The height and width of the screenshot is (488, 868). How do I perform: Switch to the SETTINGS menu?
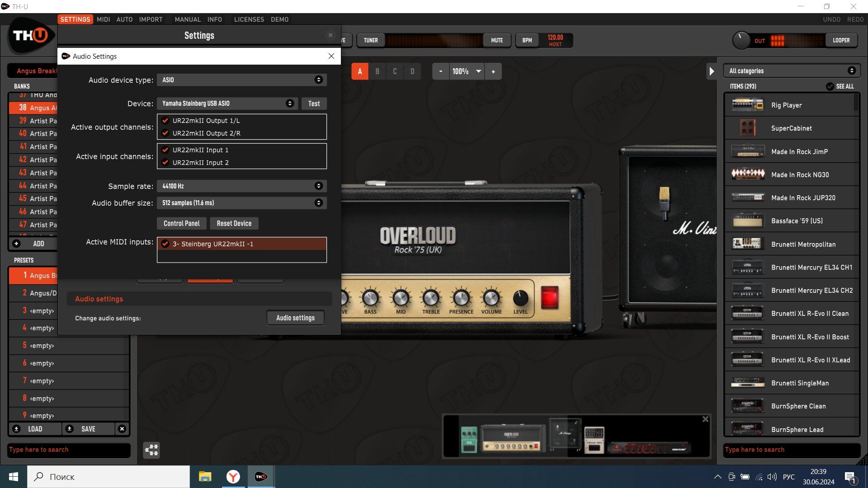tap(75, 19)
